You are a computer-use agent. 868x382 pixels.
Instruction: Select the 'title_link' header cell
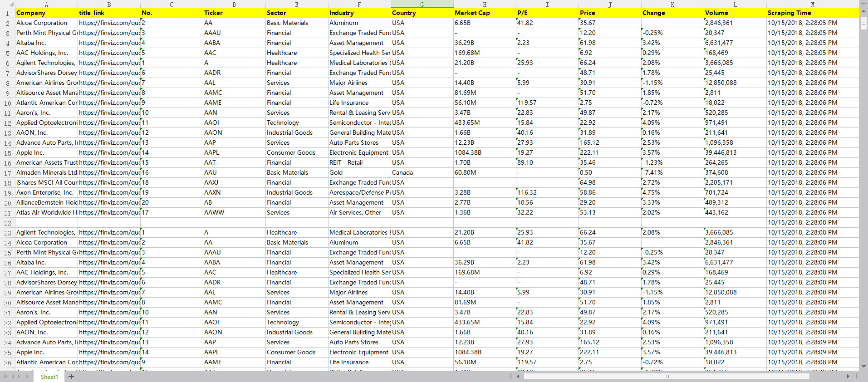[x=109, y=13]
